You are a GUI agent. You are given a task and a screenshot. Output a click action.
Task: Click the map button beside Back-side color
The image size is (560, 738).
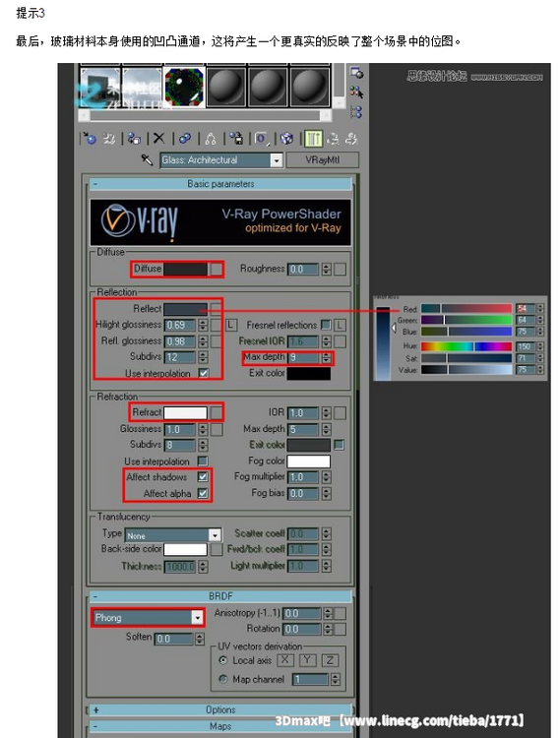point(216,549)
